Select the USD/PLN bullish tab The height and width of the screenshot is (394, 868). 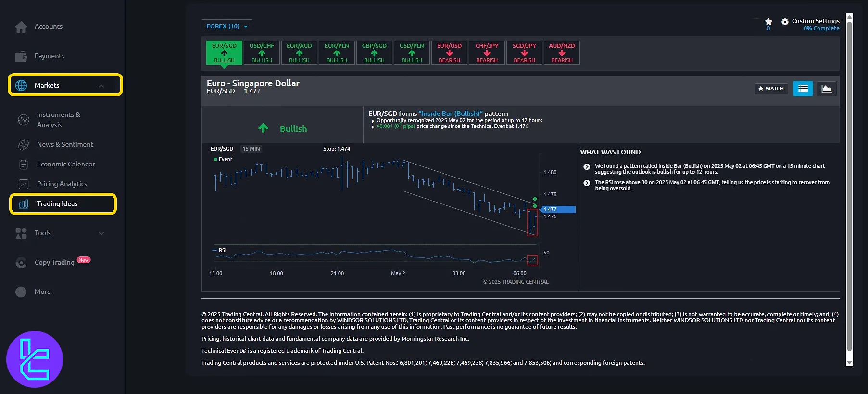coord(412,53)
